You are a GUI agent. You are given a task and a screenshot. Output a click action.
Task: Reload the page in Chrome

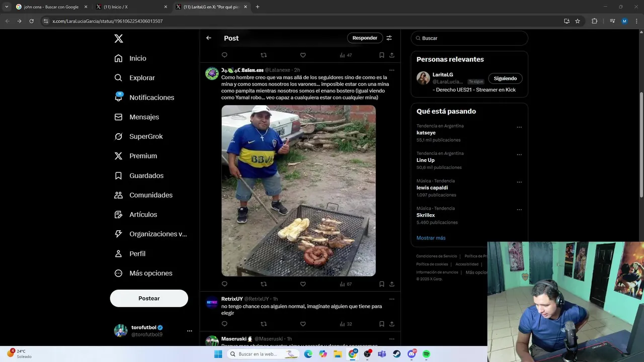[x=31, y=21]
